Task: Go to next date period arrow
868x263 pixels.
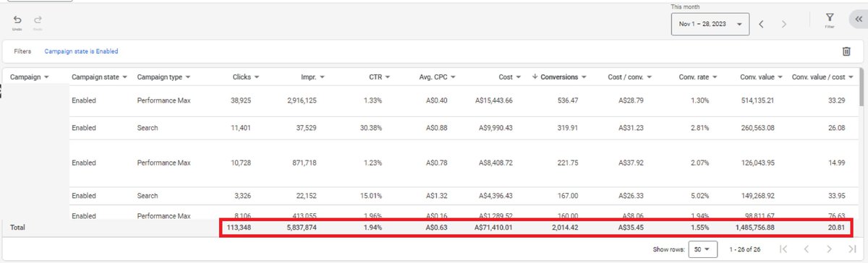Action: click(x=783, y=24)
